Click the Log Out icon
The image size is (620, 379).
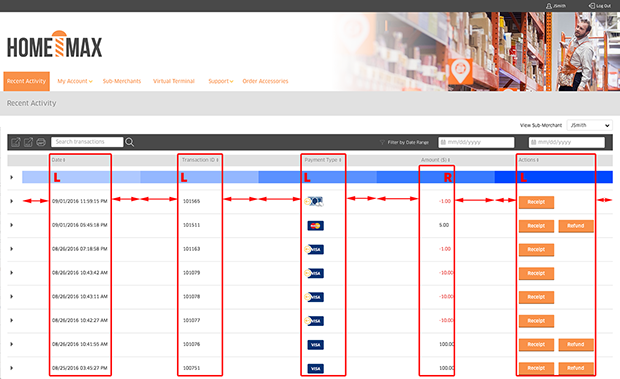pos(592,6)
